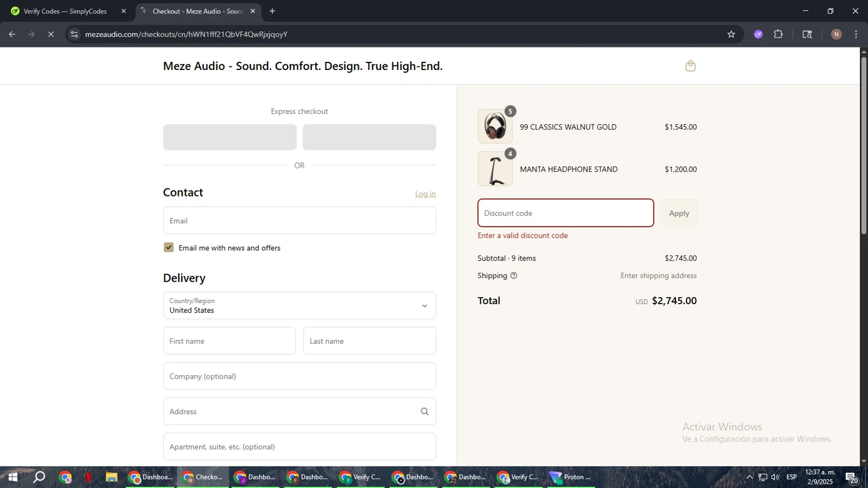
Task: Click the first express checkout button
Action: pyautogui.click(x=230, y=137)
